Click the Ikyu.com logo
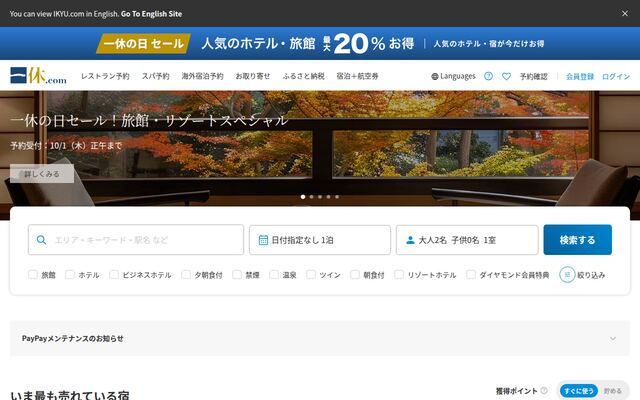Screen dimensions: 640x400 pyautogui.click(x=38, y=76)
